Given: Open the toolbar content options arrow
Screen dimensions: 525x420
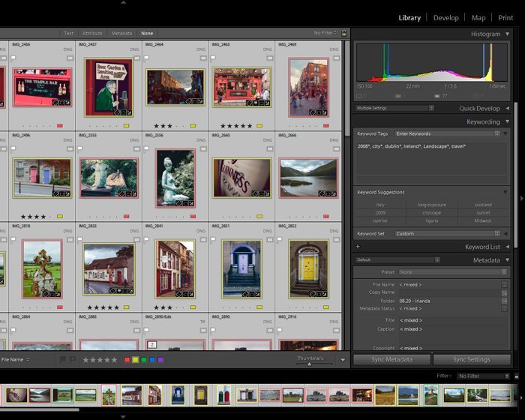Looking at the screenshot, I should (343, 360).
